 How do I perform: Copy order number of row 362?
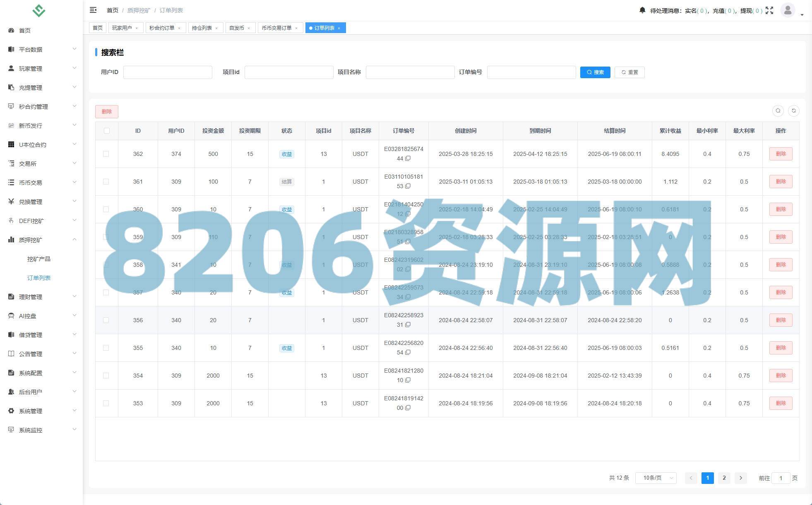(x=408, y=158)
